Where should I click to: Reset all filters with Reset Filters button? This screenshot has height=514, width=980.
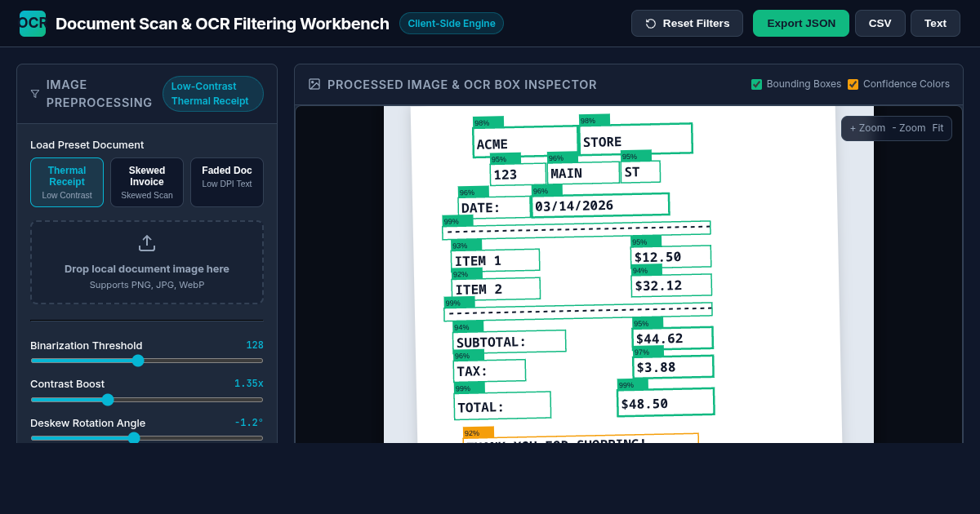click(687, 24)
